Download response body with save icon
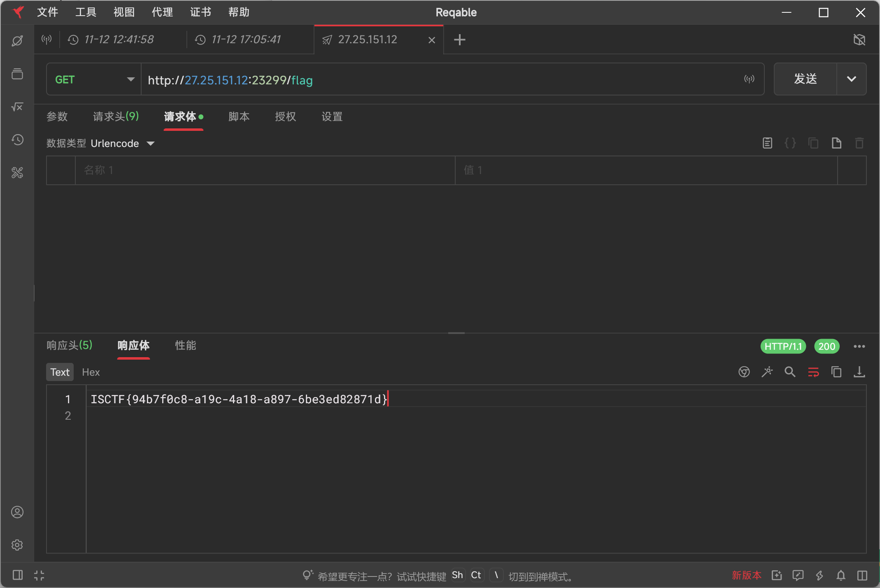880x588 pixels. [x=859, y=372]
